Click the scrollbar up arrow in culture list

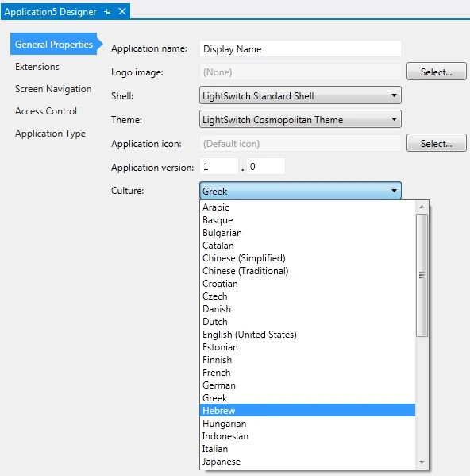pyautogui.click(x=422, y=207)
